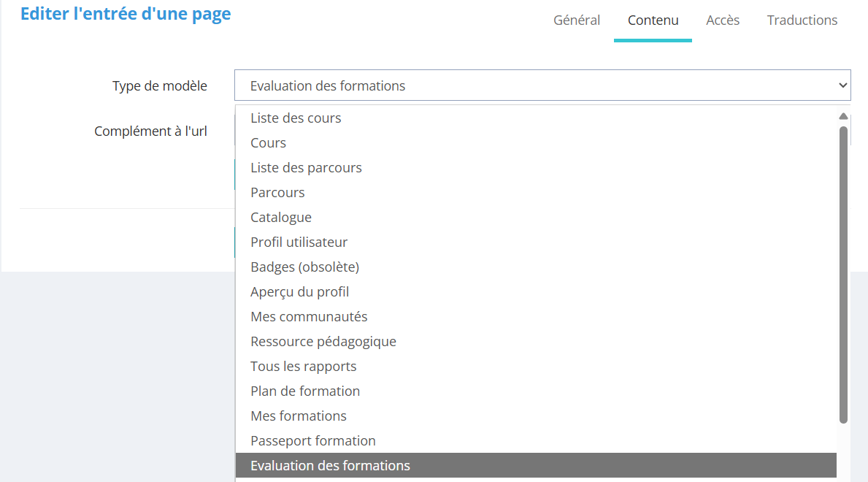Select the "Catalogue" template

point(281,217)
